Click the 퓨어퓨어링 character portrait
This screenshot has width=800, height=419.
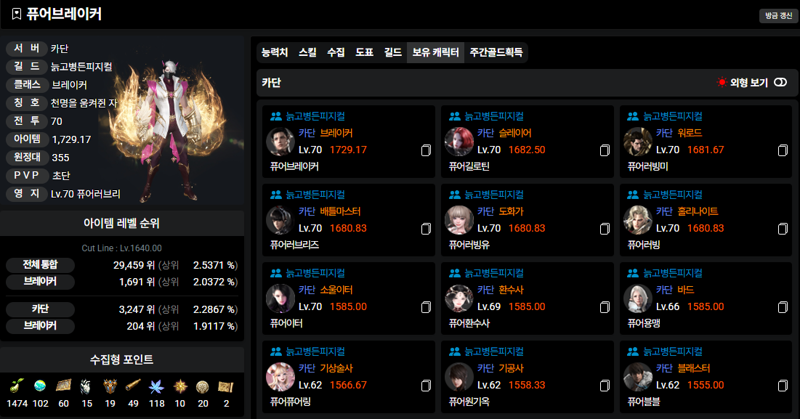tap(281, 377)
